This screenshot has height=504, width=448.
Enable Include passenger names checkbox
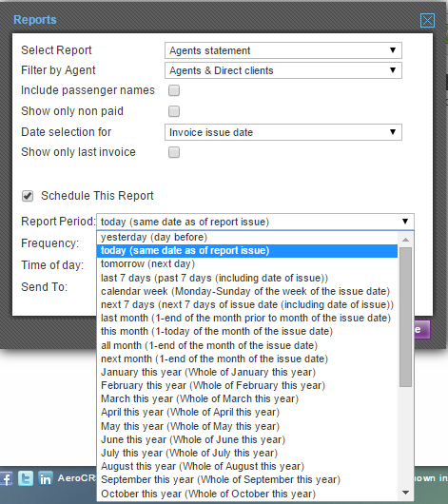tap(174, 90)
